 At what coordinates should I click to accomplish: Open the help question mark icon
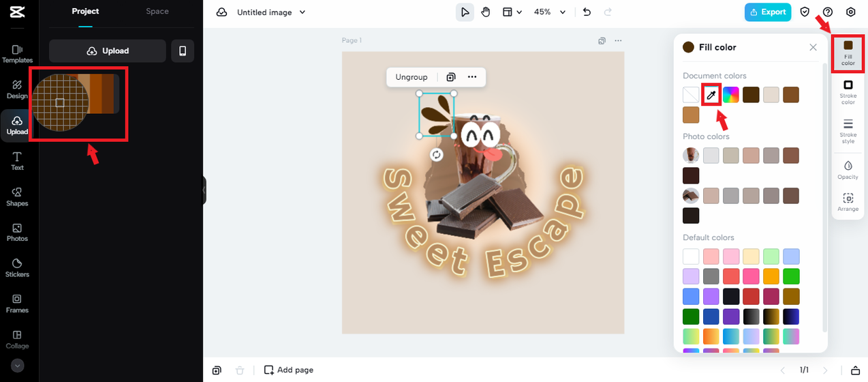tap(828, 12)
